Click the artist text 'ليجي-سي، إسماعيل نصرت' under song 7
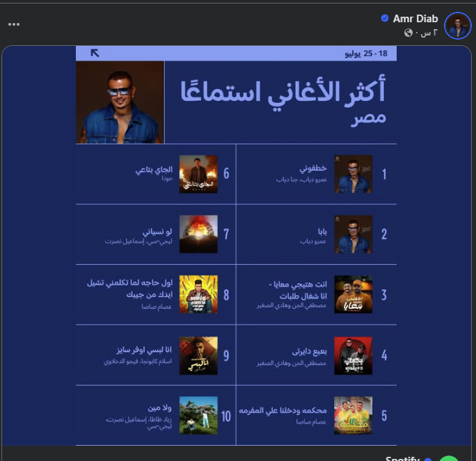Screen dimensions: 476x461 point(138,241)
